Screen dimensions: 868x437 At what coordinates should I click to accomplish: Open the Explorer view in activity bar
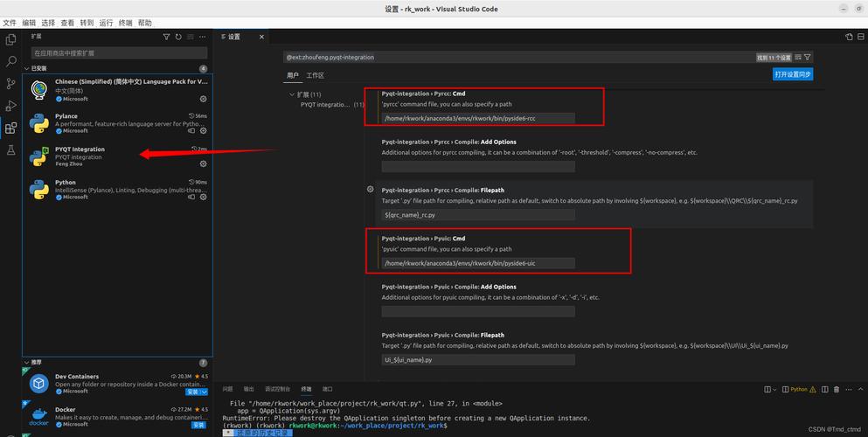[x=10, y=40]
